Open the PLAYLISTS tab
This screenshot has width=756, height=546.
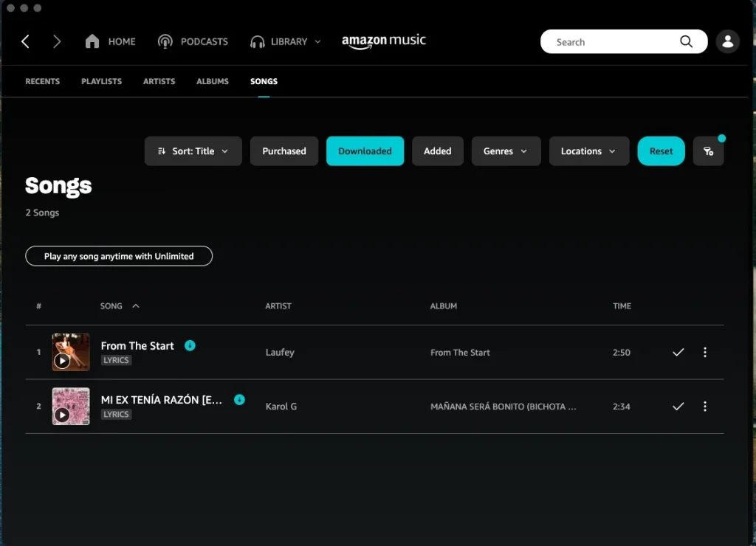click(x=101, y=81)
